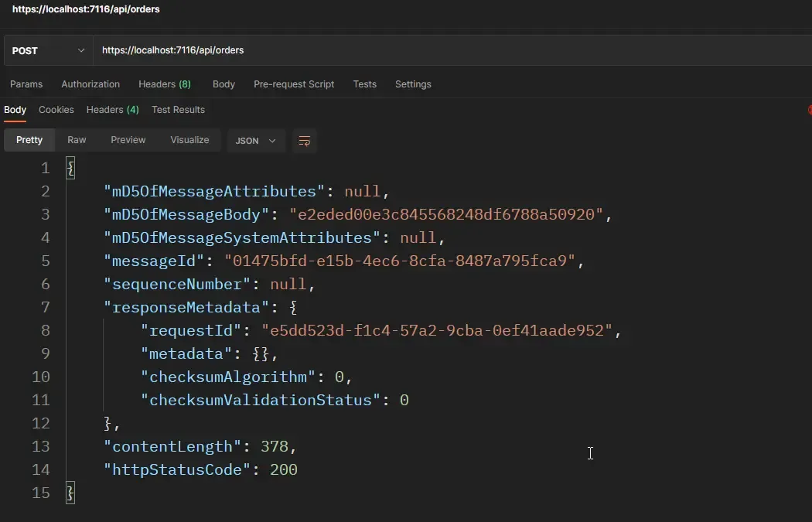Open the Headers (8) request tab
Image resolution: width=812 pixels, height=522 pixels.
point(164,84)
